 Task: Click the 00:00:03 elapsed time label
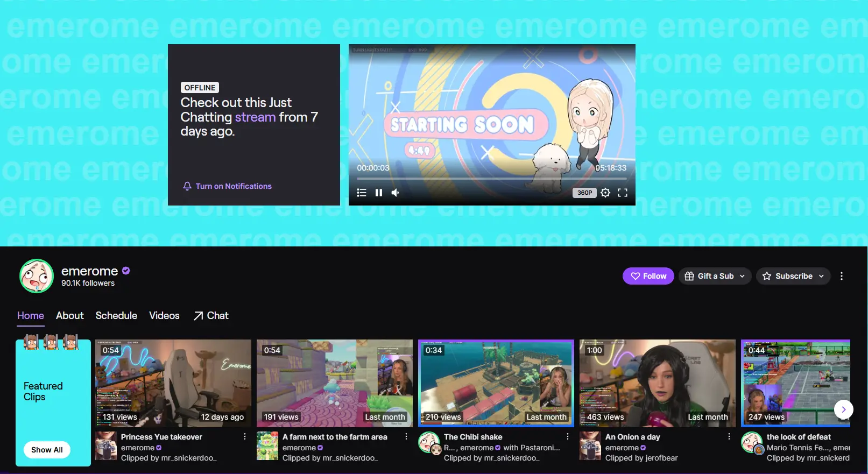point(373,168)
